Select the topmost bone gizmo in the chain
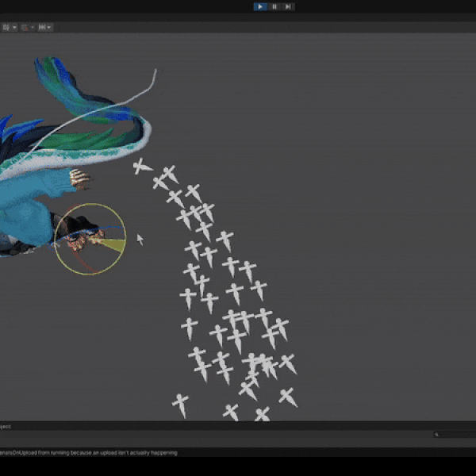476x476 pixels. pos(142,167)
